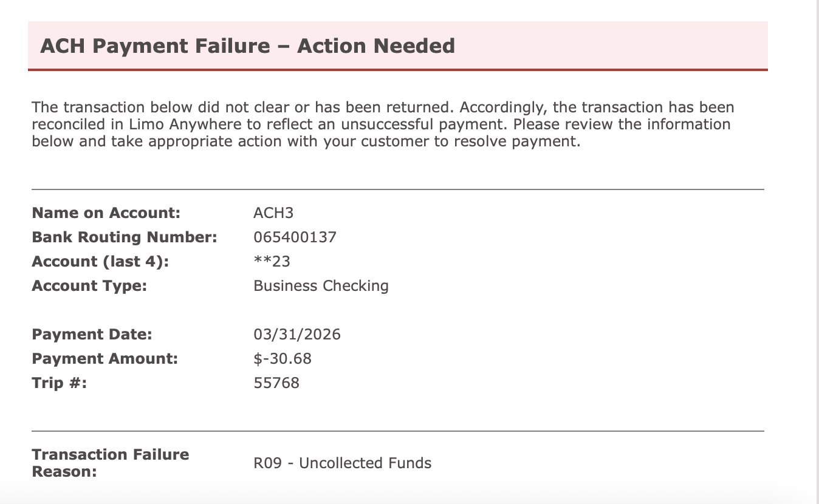Click the "Name on Account:" label
This screenshot has width=819, height=504.
(106, 213)
